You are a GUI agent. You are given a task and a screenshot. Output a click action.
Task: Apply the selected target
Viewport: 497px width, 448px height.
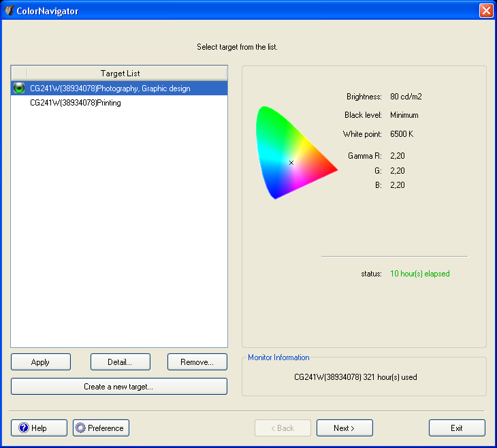[x=40, y=362]
